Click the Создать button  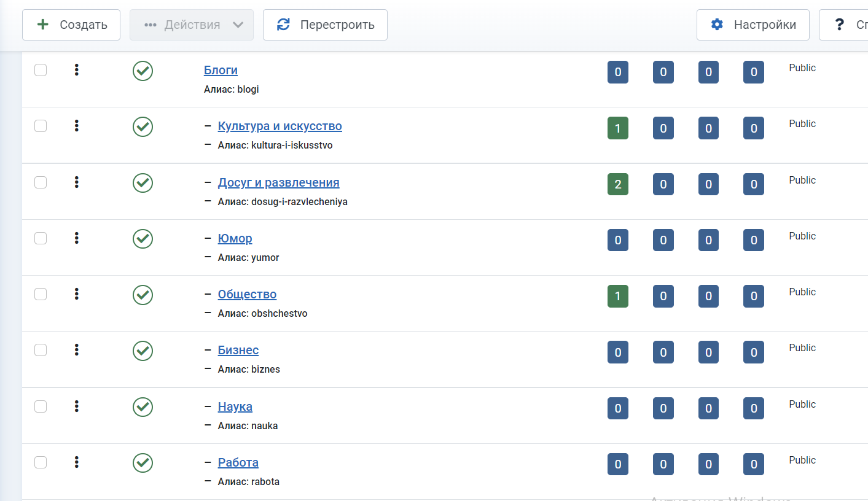(71, 25)
